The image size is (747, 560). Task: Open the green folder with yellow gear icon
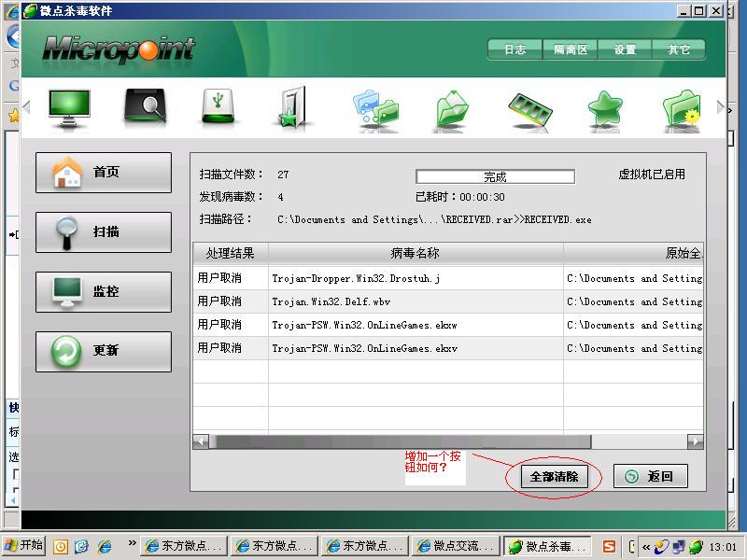[x=682, y=108]
